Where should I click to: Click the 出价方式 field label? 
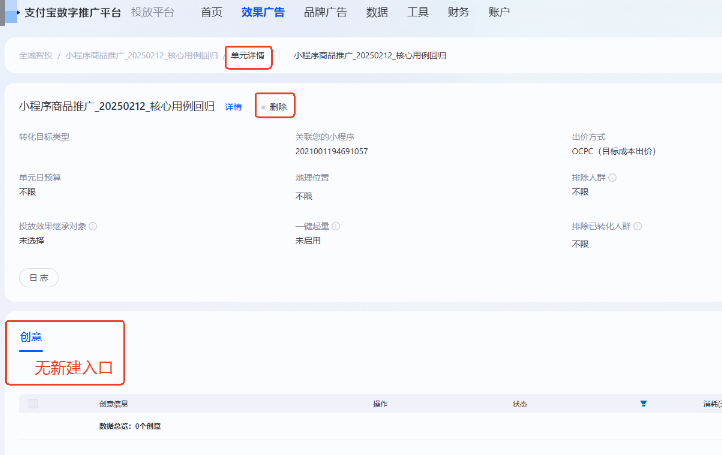click(588, 137)
